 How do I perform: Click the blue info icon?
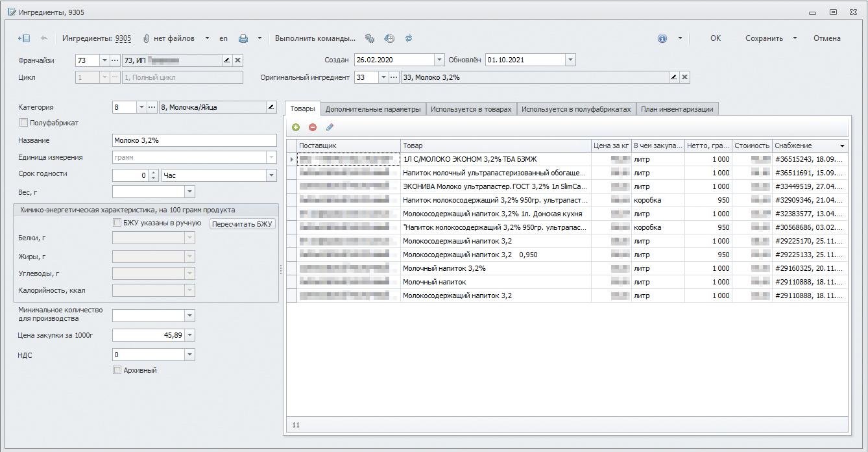click(x=662, y=38)
